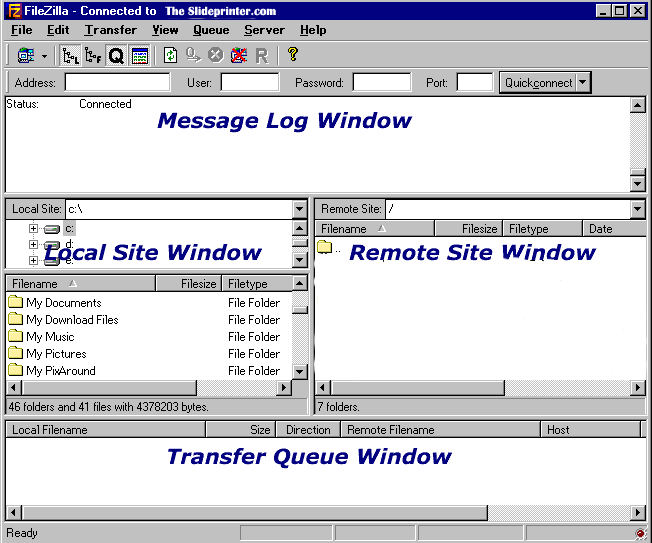Click the red status indicator icon in status bar
This screenshot has width=652, height=543.
tap(641, 533)
